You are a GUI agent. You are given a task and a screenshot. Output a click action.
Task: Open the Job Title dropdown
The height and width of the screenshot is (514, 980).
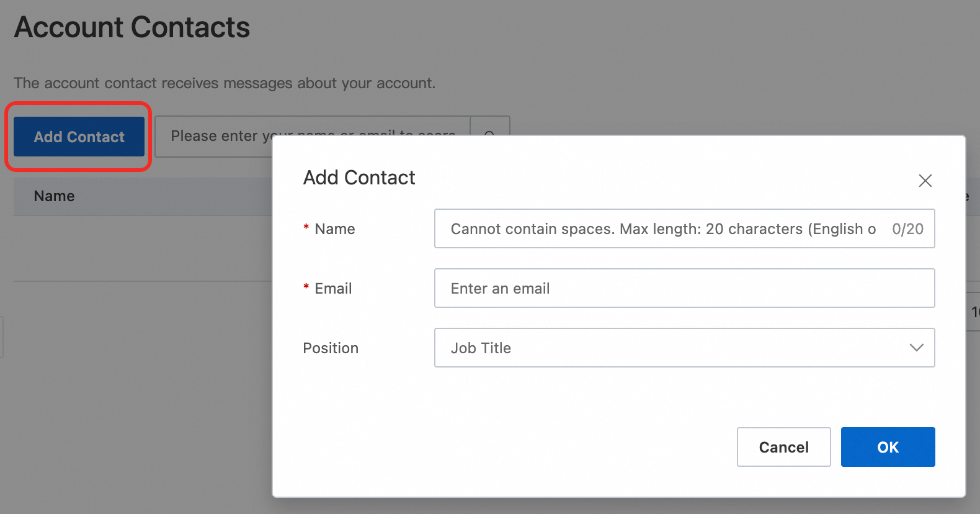pyautogui.click(x=684, y=348)
